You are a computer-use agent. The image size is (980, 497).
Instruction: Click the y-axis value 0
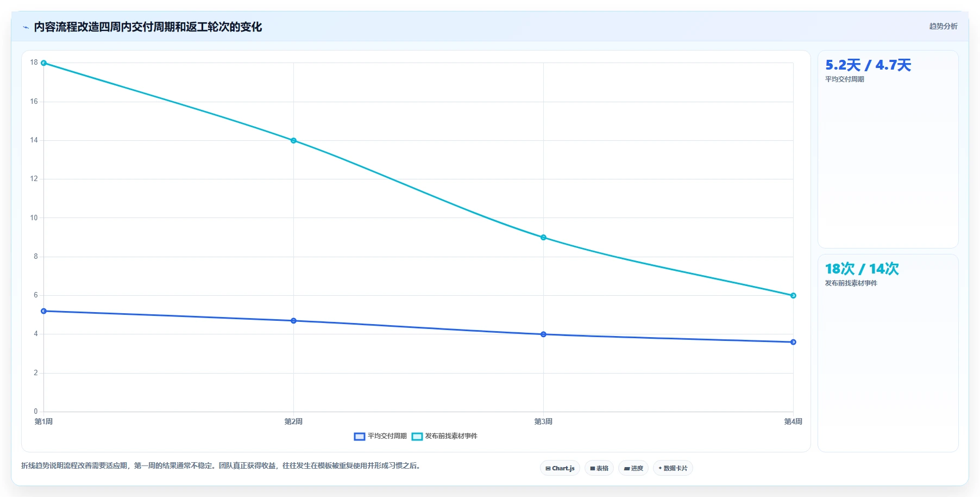36,412
